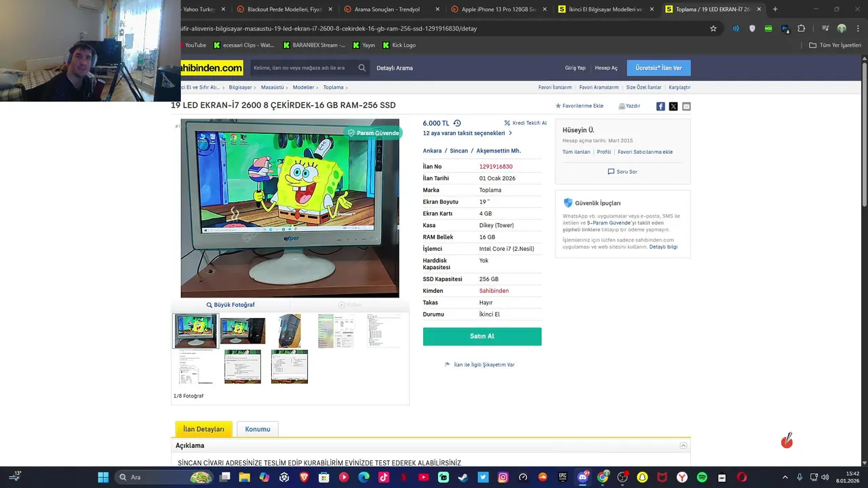
Task: Click Ücretsiz İlan Ver button
Action: point(658,68)
